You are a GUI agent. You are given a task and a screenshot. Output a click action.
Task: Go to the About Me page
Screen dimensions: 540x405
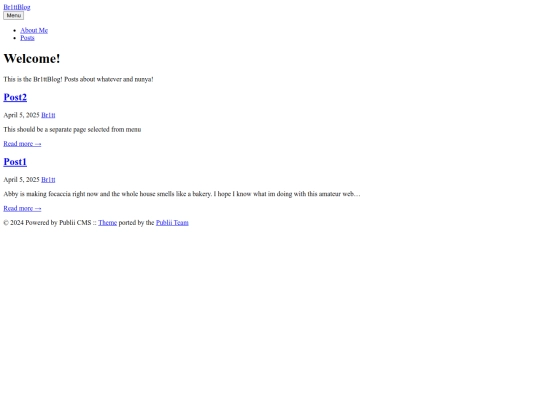pos(34,30)
